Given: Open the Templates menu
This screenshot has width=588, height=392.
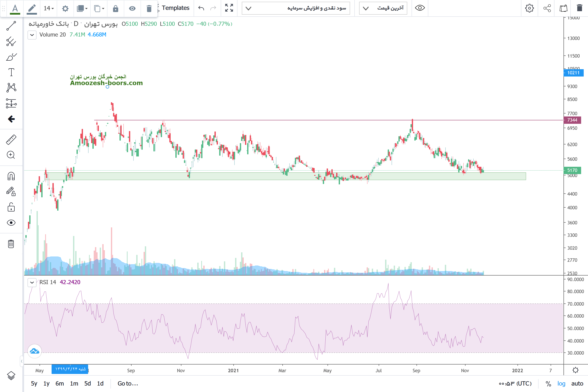Looking at the screenshot, I should point(176,8).
